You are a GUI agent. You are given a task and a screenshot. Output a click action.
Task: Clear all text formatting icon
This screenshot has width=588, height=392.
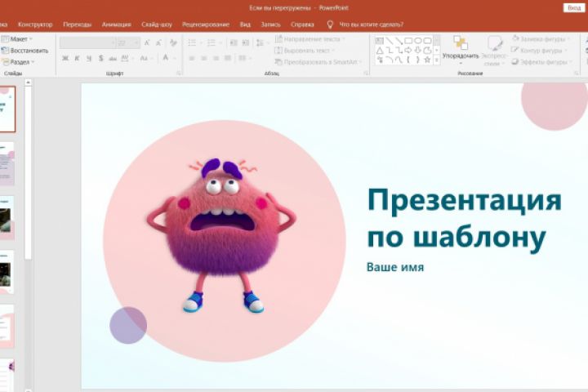[173, 42]
